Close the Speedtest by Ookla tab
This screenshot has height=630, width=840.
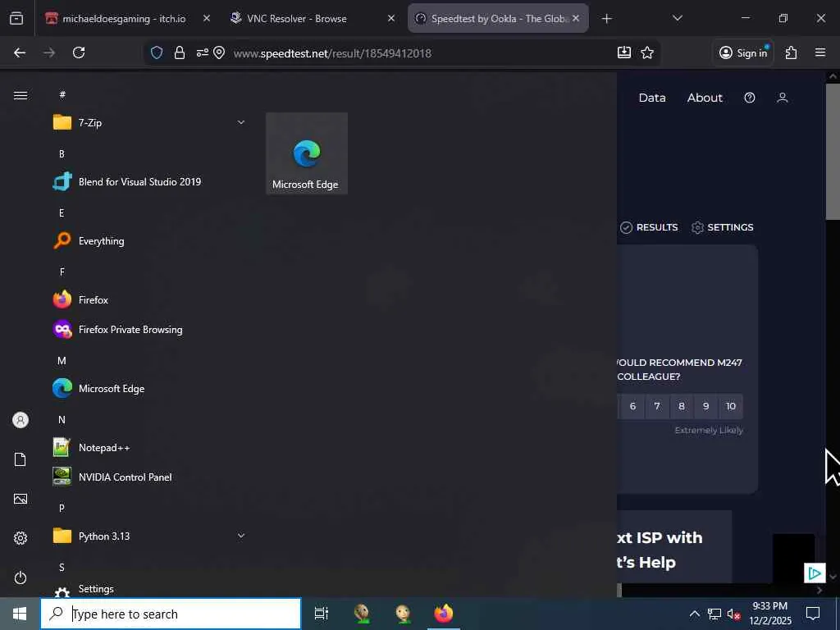[x=575, y=18]
